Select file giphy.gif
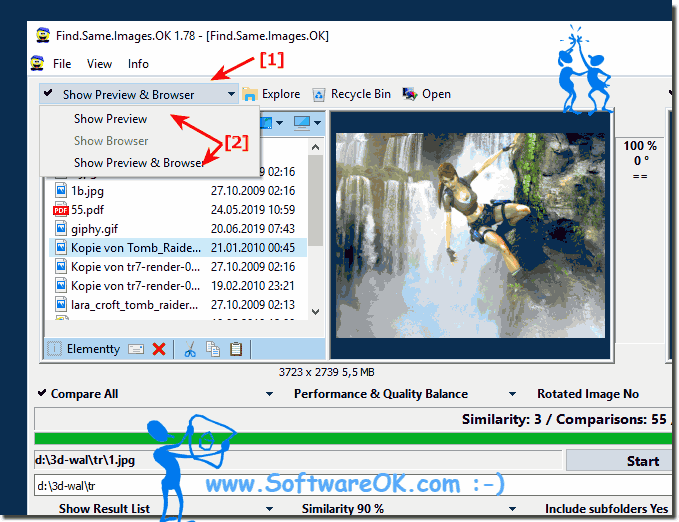 pos(94,229)
